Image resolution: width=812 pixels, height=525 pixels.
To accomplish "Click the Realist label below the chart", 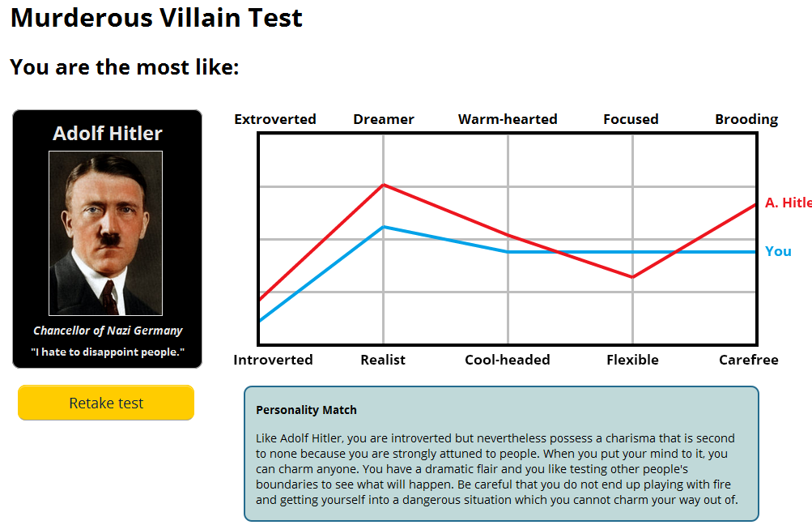I will point(383,360).
